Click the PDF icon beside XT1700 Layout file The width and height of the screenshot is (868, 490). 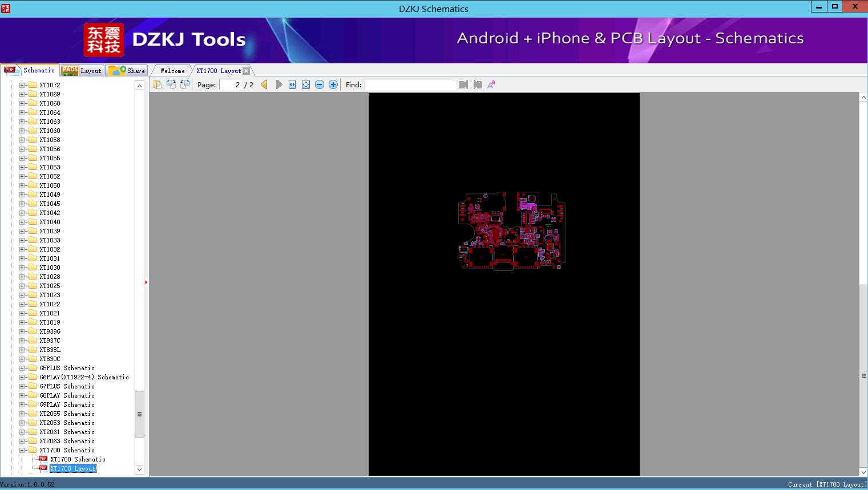click(x=43, y=468)
